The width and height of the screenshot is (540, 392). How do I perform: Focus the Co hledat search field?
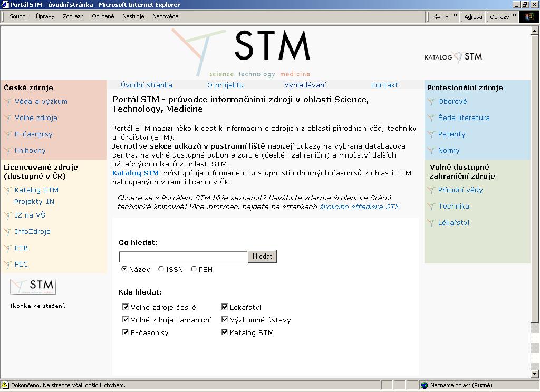(183, 257)
